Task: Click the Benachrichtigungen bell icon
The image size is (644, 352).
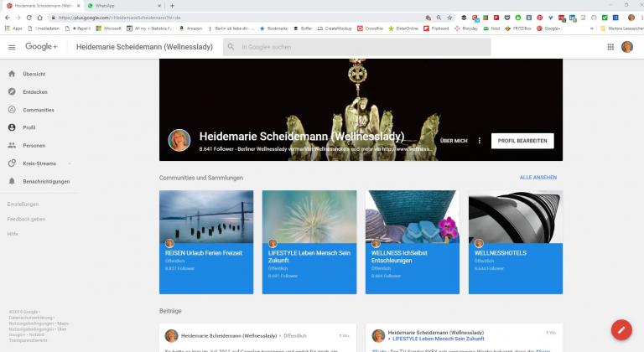Action: coord(12,181)
